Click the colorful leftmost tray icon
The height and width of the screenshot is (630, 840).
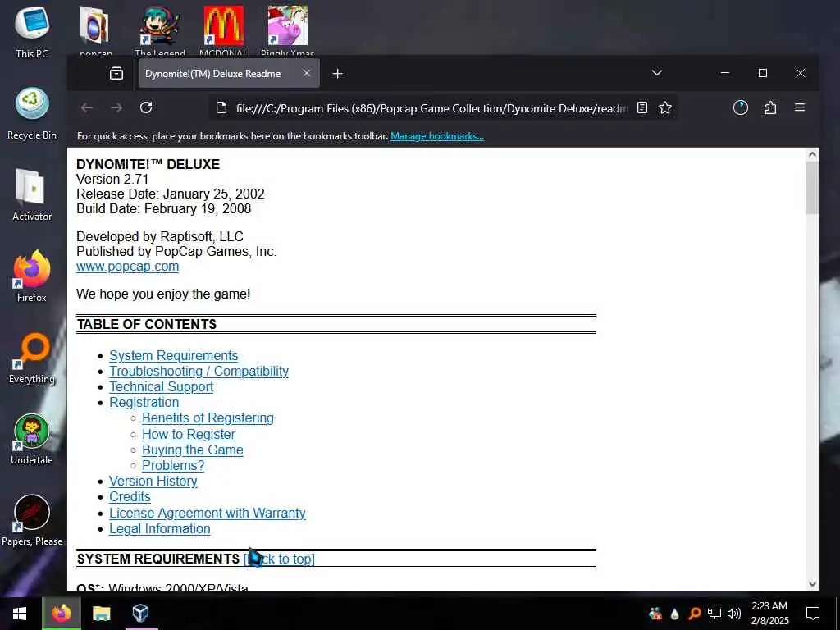(x=655, y=614)
